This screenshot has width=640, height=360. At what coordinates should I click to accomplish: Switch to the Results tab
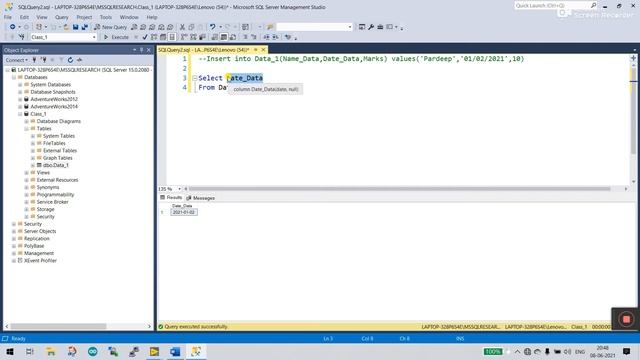point(171,198)
